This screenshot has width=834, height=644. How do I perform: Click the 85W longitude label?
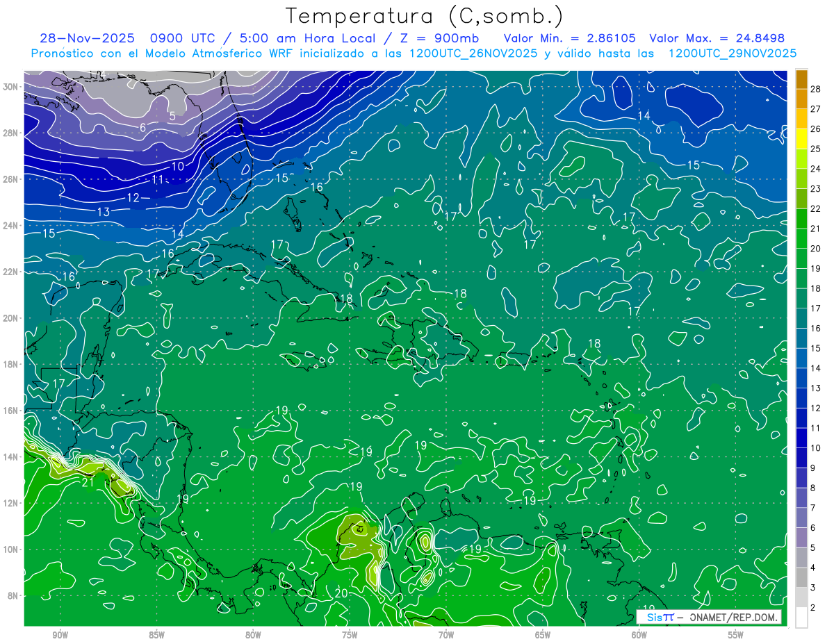click(156, 635)
